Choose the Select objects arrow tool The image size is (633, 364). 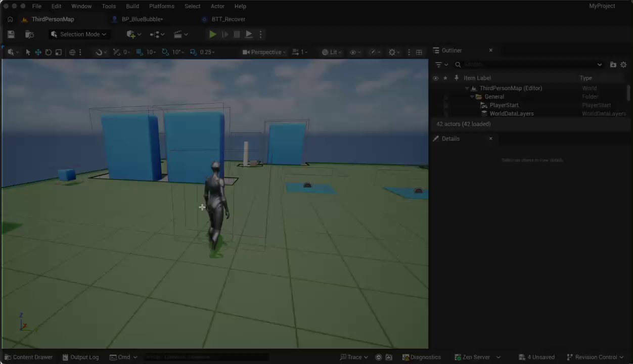coord(28,52)
